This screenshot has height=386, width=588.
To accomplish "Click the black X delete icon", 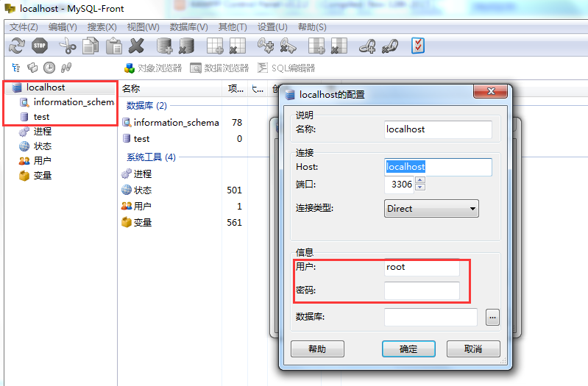I will (x=136, y=46).
